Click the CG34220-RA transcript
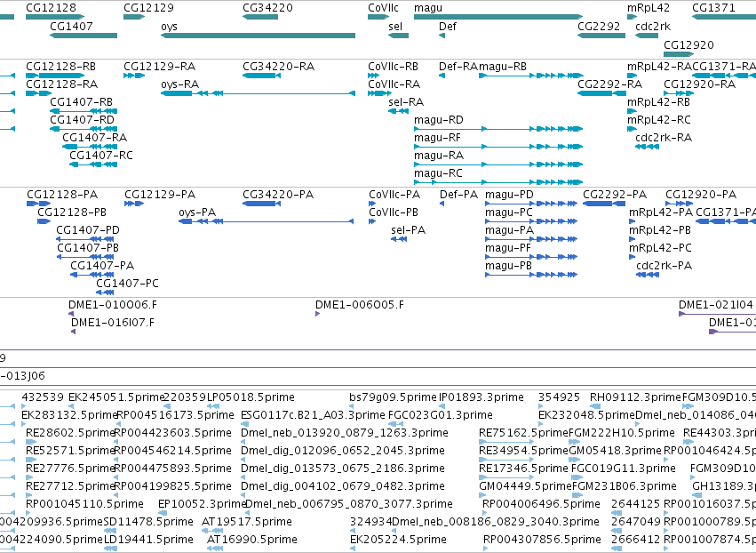756x553 pixels. click(279, 66)
